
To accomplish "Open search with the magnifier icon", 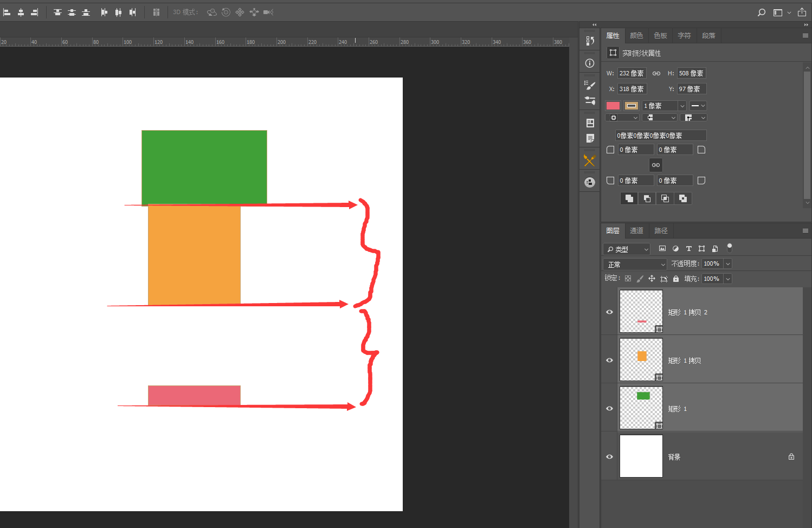I will (762, 12).
